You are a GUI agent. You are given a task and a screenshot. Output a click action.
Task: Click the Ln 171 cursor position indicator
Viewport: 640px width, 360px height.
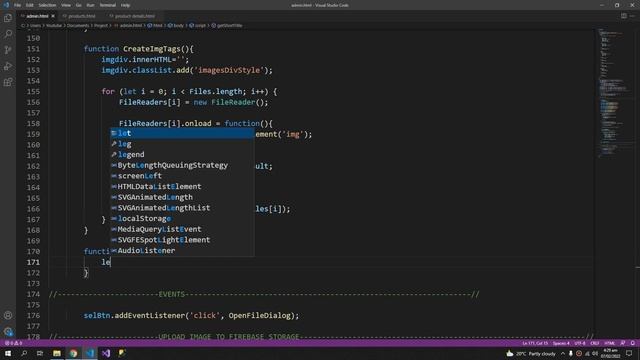(535, 343)
